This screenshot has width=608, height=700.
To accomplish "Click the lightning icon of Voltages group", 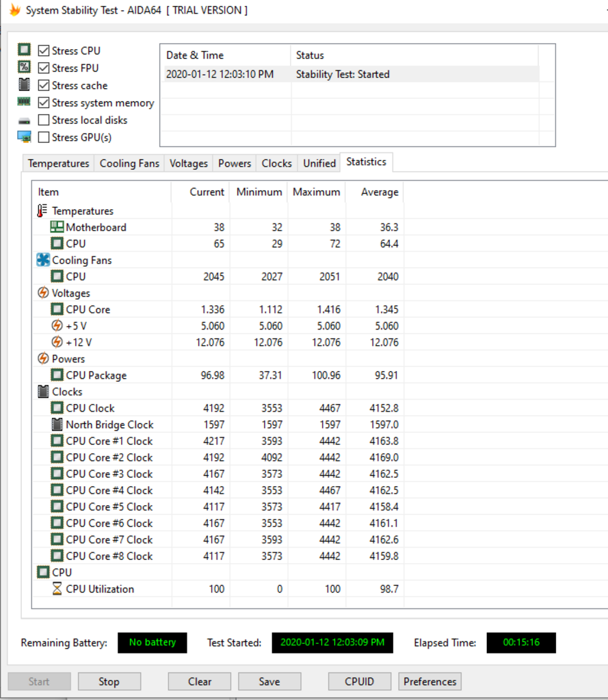I will [43, 293].
